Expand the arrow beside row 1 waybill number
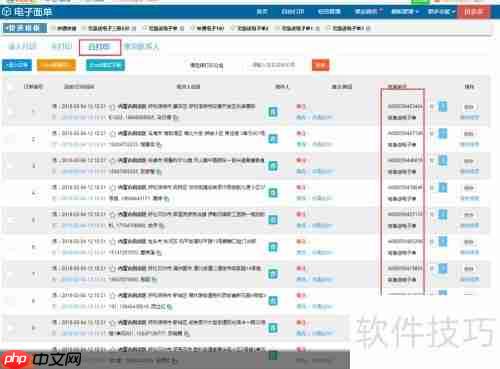 [431, 107]
